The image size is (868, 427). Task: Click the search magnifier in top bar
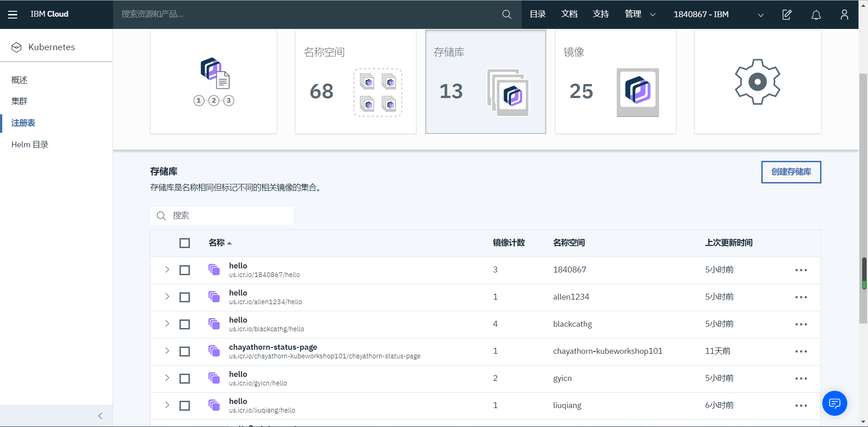pyautogui.click(x=507, y=14)
